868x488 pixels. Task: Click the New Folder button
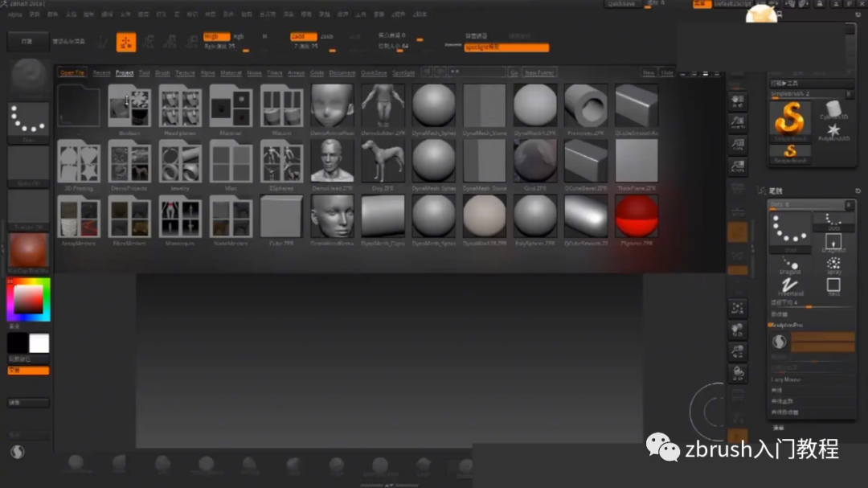point(539,72)
